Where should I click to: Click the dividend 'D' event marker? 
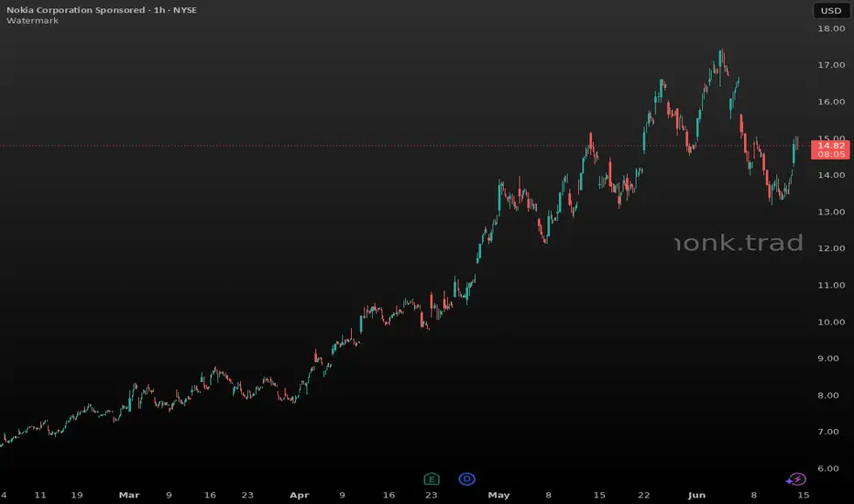(x=466, y=479)
